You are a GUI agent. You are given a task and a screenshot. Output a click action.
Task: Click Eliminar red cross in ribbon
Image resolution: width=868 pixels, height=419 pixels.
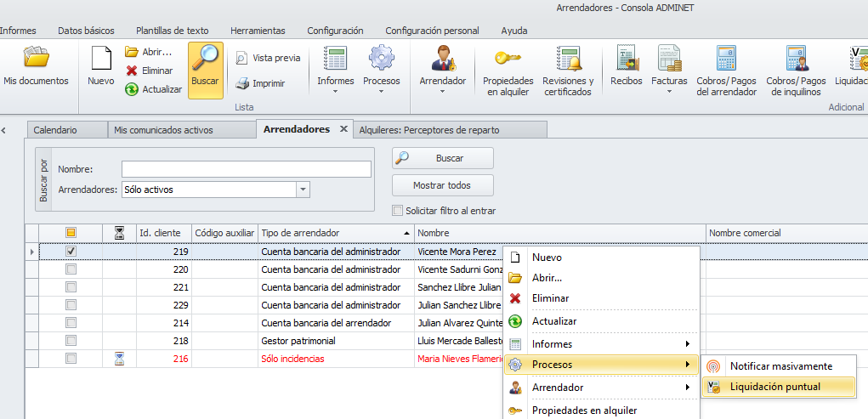click(132, 71)
